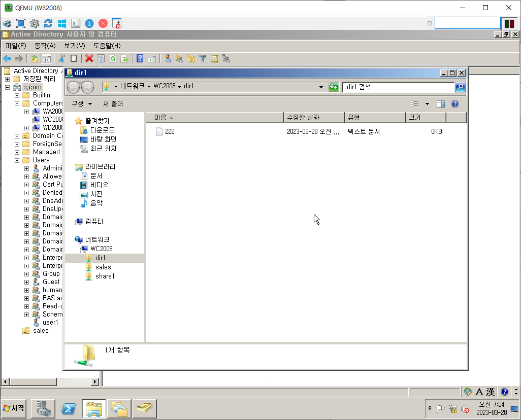
Task: Collapse the Users tree node
Action: [x=17, y=160]
